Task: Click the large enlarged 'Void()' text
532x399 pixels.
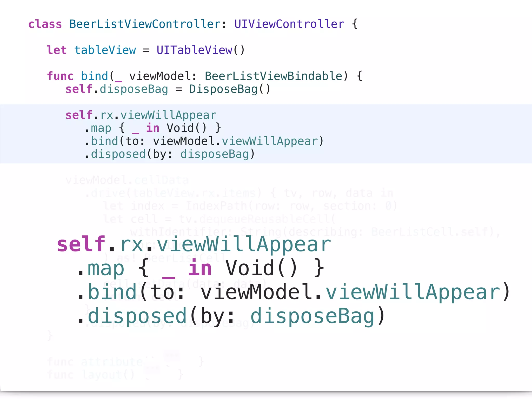Action: point(261,268)
